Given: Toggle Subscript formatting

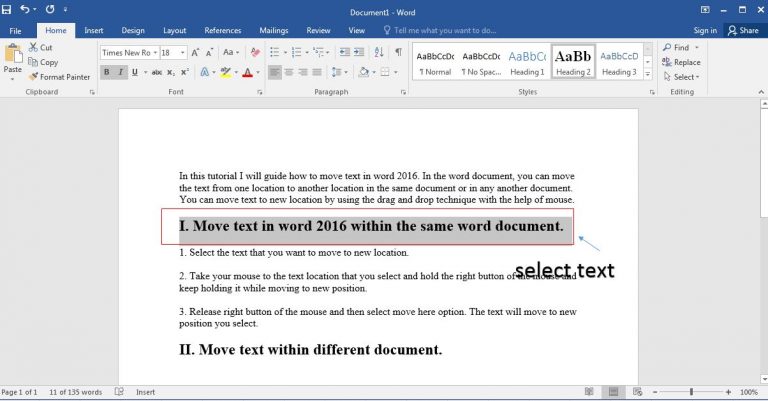Looking at the screenshot, I should [170, 72].
